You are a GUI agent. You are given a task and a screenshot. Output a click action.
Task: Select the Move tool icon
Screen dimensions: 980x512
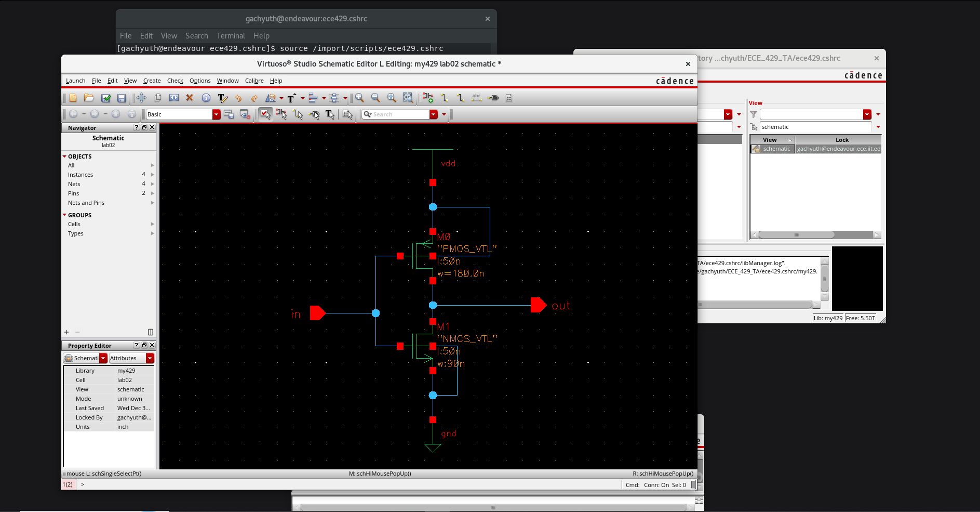(141, 98)
